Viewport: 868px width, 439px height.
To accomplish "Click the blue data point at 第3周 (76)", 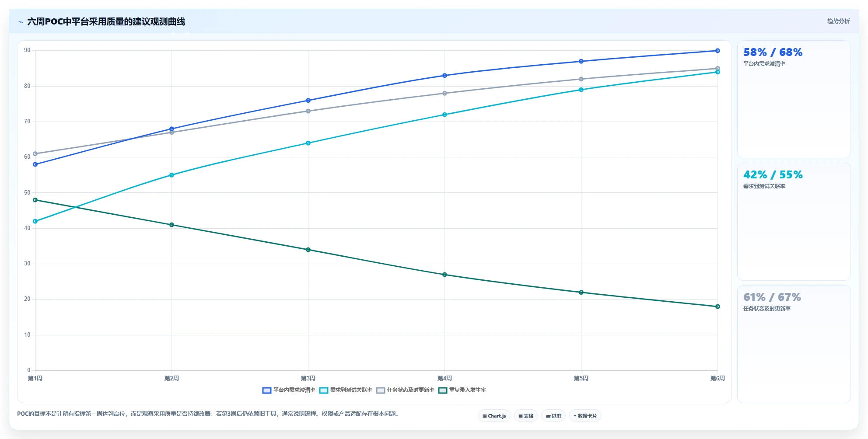I will (308, 101).
